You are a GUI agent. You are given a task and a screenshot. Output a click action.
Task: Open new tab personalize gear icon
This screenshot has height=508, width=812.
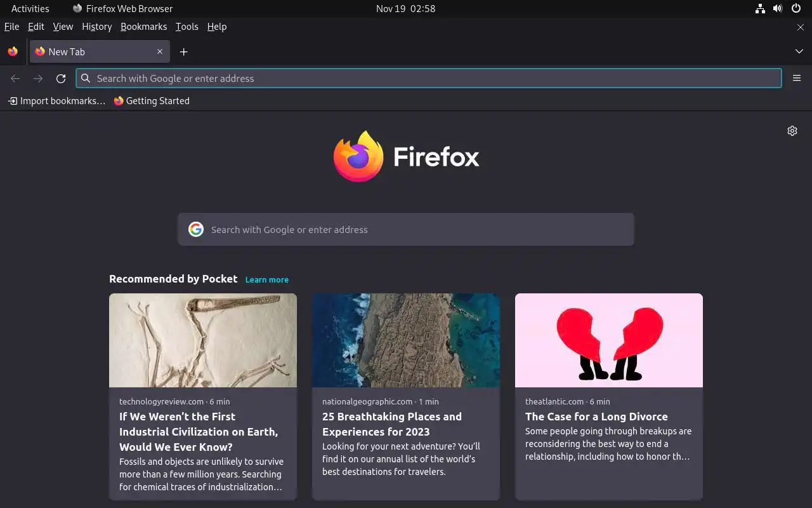[x=792, y=131]
